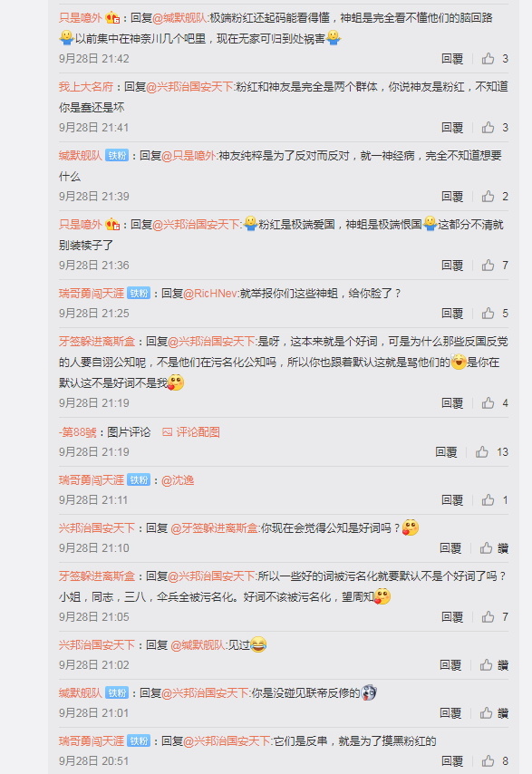Image resolution: width=532 pixels, height=774 pixels.
Task: Like the 21:41 comment by 我上大名府
Action: 488,128
